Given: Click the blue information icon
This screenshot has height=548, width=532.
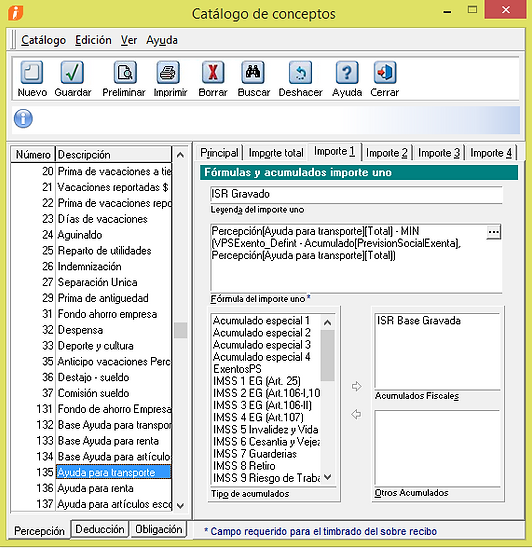Looking at the screenshot, I should 23,118.
